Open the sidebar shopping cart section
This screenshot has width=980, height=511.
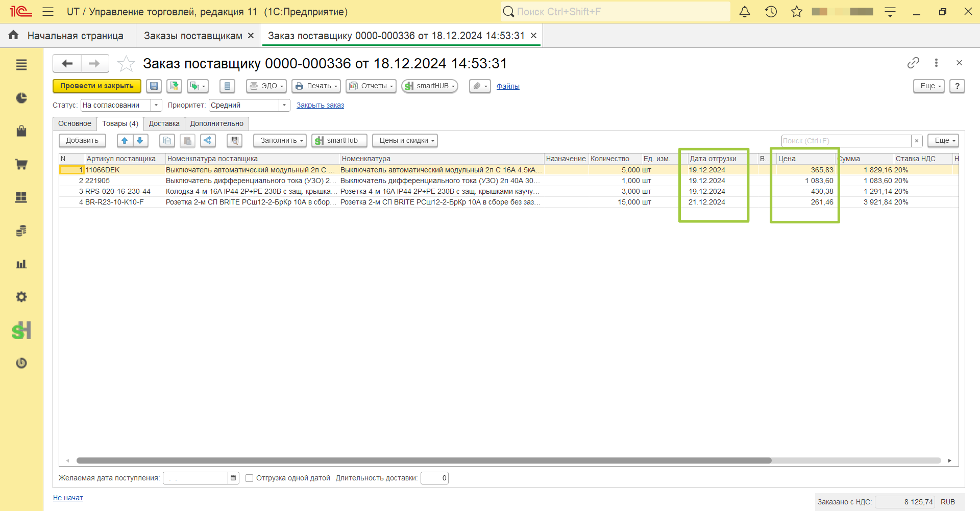click(x=21, y=164)
